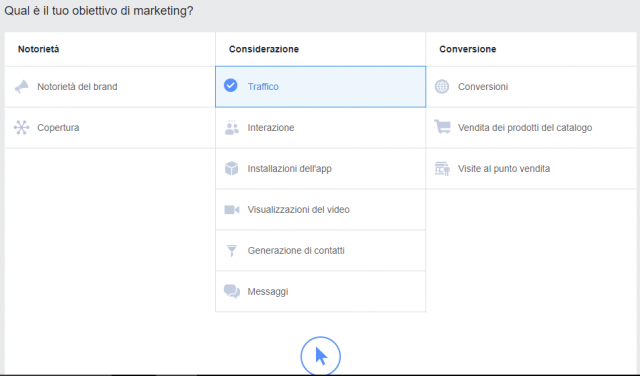Viewport: 640px width, 376px height.
Task: Select Generazione di contatti option
Action: [296, 250]
